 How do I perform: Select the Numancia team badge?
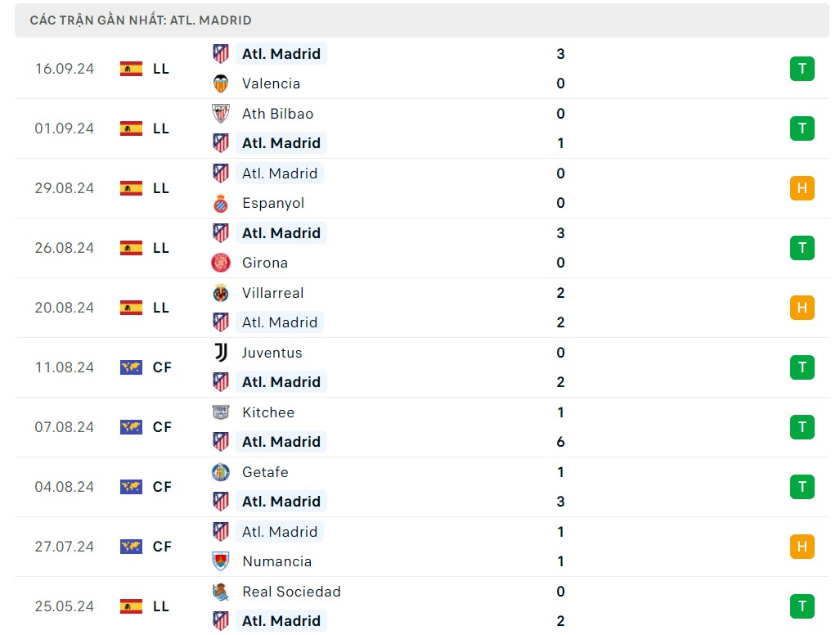click(220, 561)
